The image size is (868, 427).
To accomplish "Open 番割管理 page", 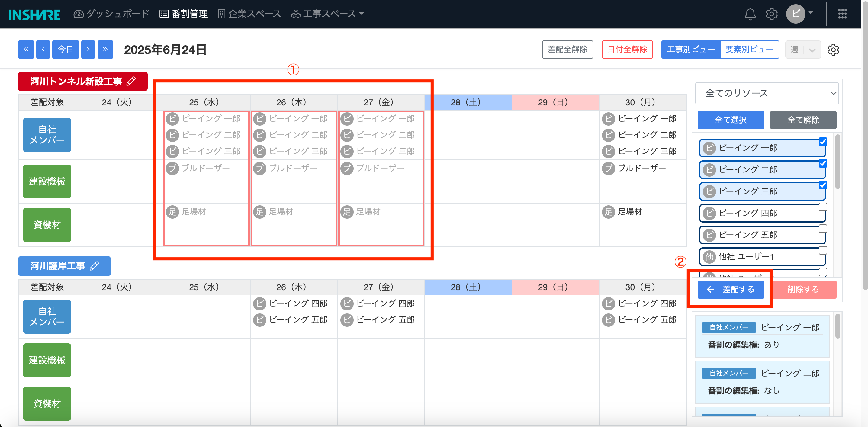I will click(184, 14).
